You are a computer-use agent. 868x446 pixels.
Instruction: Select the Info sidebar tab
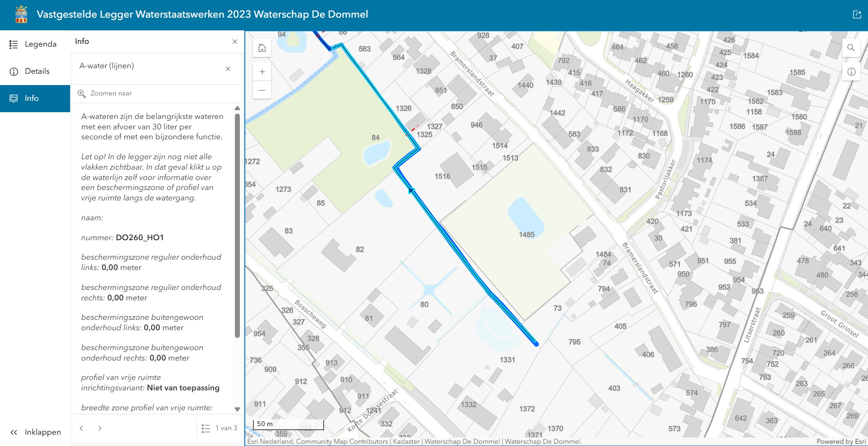35,99
